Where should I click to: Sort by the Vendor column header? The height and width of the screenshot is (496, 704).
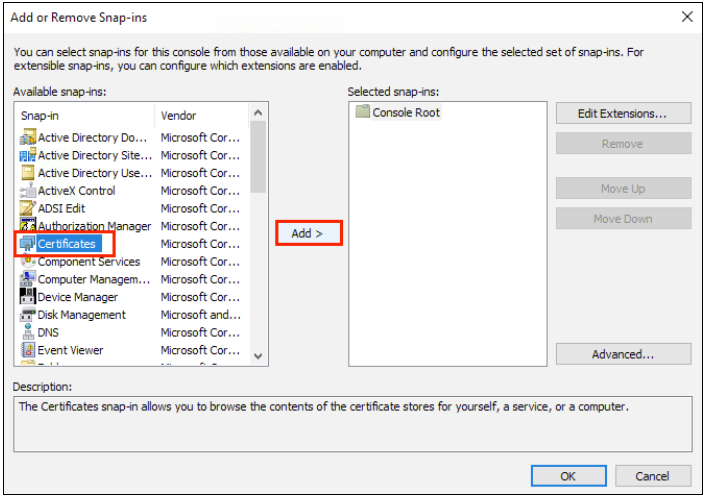202,116
